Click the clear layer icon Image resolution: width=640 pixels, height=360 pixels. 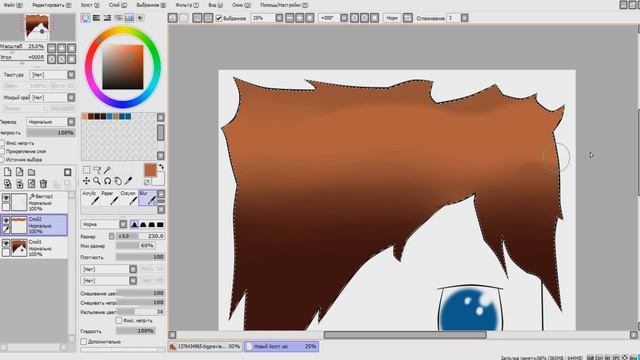[x=31, y=184]
